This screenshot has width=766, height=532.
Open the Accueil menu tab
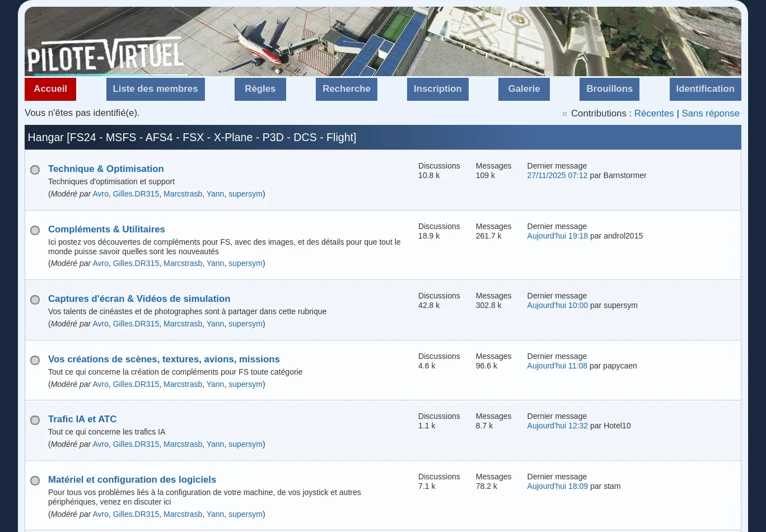(x=50, y=89)
